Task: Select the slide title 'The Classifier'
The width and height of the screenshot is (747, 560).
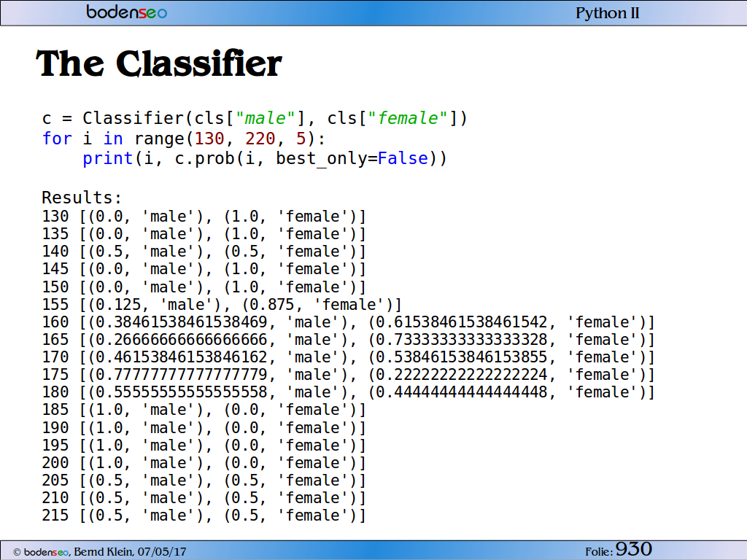Action: tap(158, 63)
